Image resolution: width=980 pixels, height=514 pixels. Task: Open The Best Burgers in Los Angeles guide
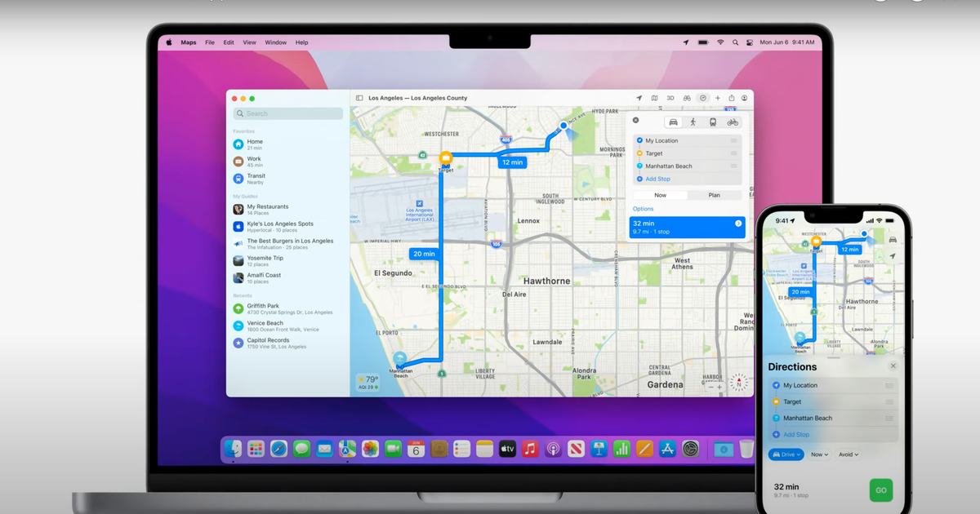[x=288, y=243]
